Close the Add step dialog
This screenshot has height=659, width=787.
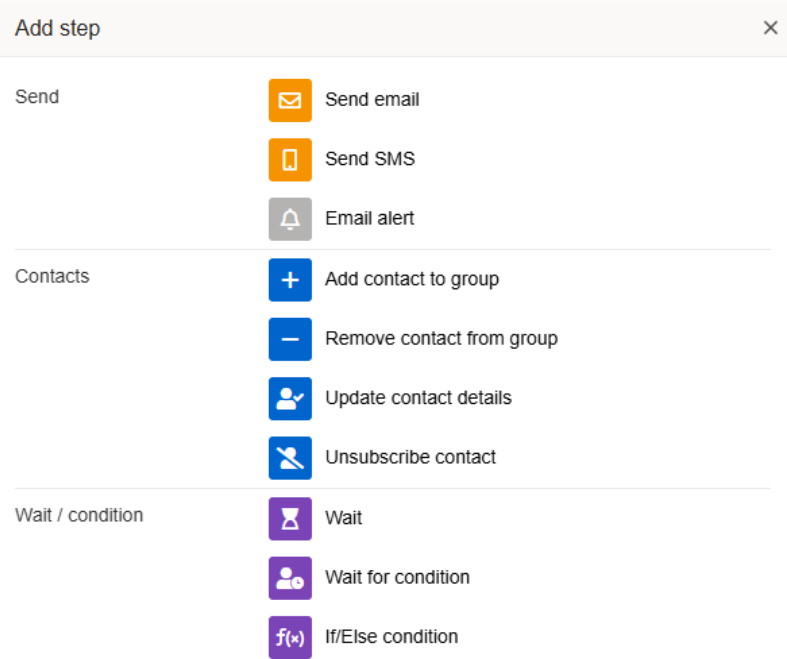tap(770, 28)
